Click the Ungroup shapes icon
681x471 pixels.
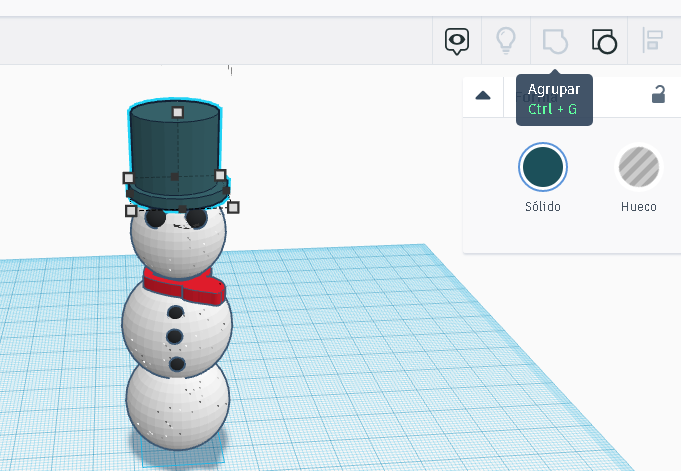(604, 41)
